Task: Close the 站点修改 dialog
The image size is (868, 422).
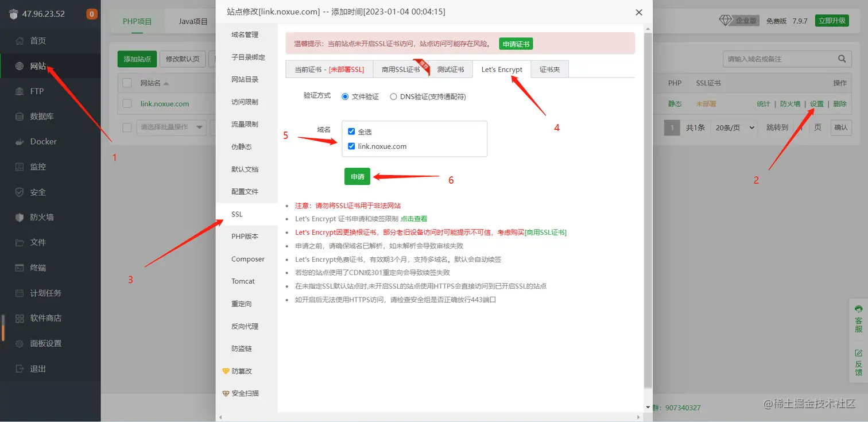Action: 639,12
